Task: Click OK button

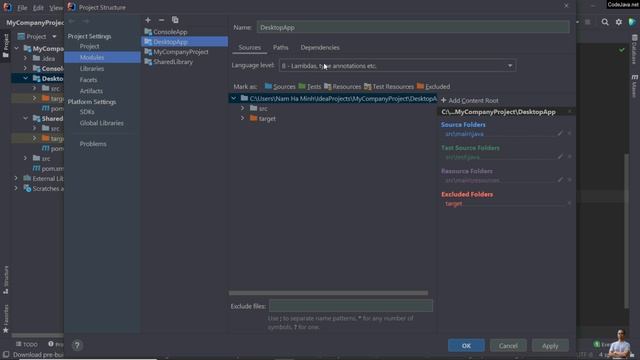Action: click(x=466, y=346)
